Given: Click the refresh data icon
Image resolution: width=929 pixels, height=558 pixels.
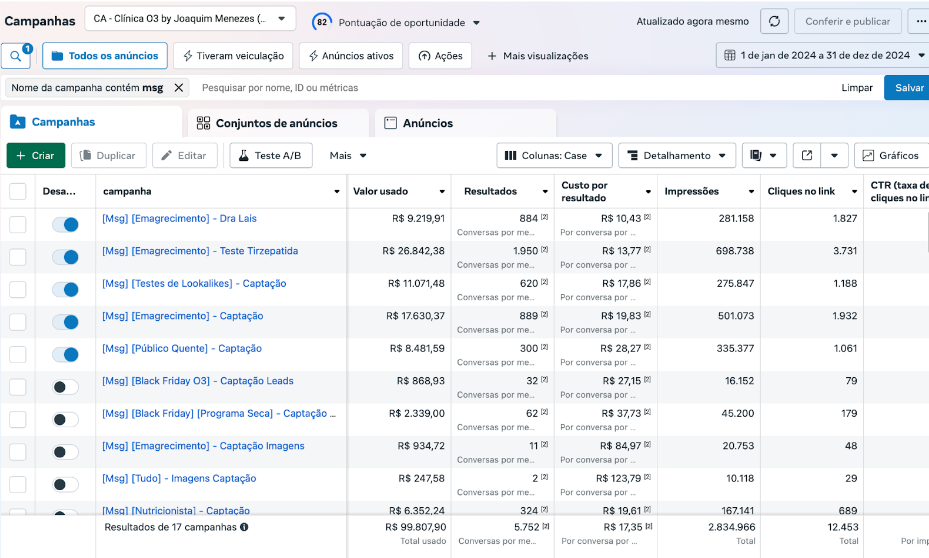Looking at the screenshot, I should pyautogui.click(x=774, y=22).
